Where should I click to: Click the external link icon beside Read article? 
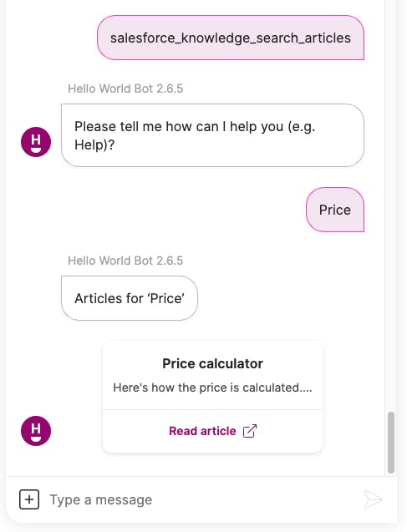[250, 431]
